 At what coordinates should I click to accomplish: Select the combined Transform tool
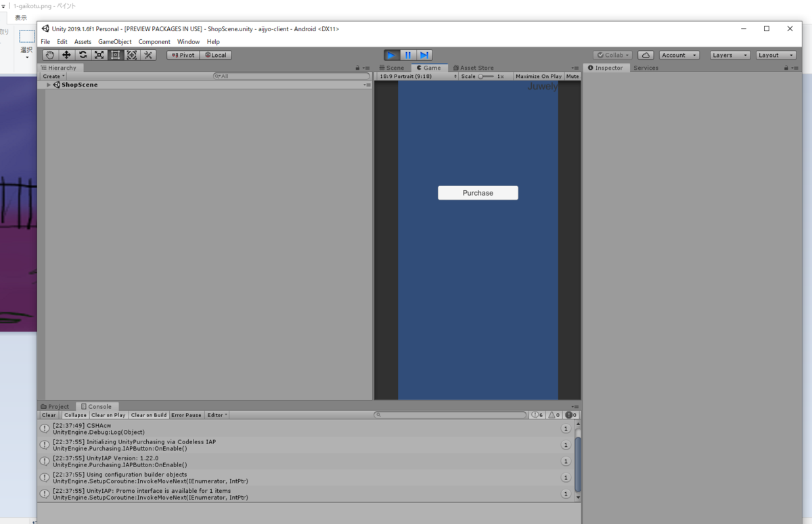pos(132,55)
